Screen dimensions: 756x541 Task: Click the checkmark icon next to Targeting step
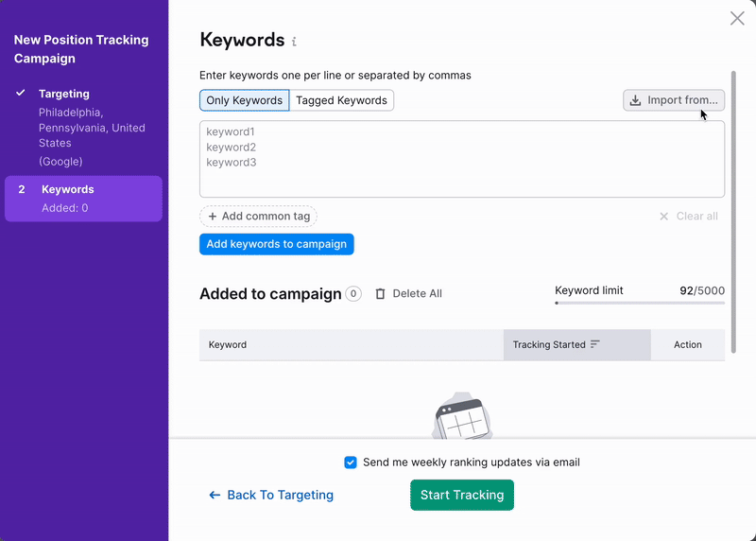coord(21,94)
